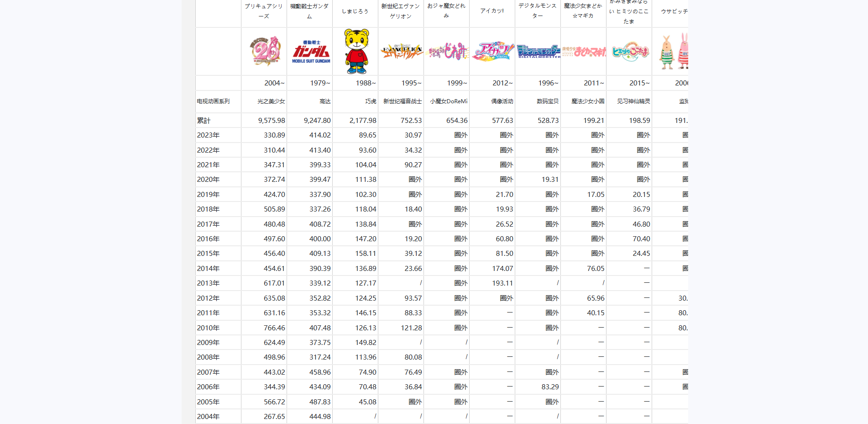The height and width of the screenshot is (424, 868).
Task: Click the Evangelion logo
Action: point(402,52)
